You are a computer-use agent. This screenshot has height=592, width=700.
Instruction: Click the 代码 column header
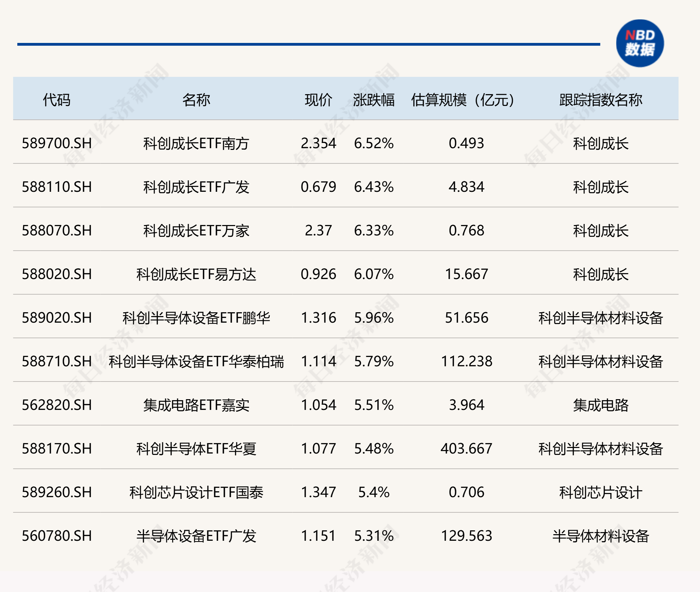click(x=57, y=100)
